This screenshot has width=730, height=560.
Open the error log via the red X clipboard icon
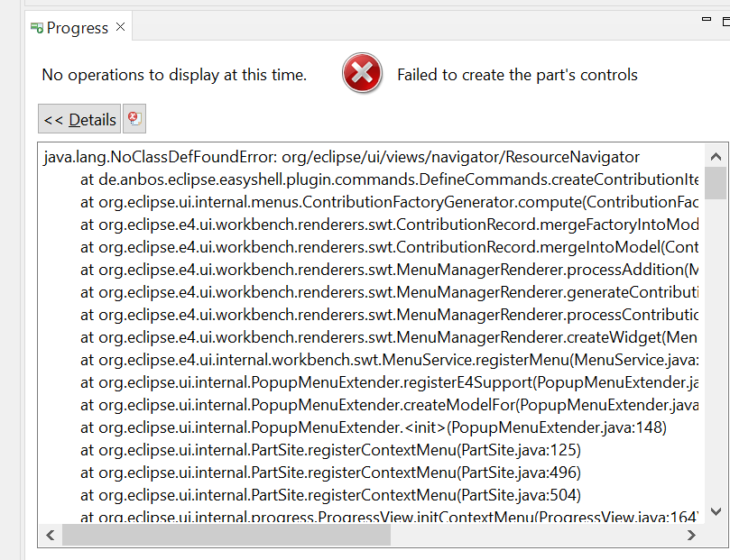(134, 118)
